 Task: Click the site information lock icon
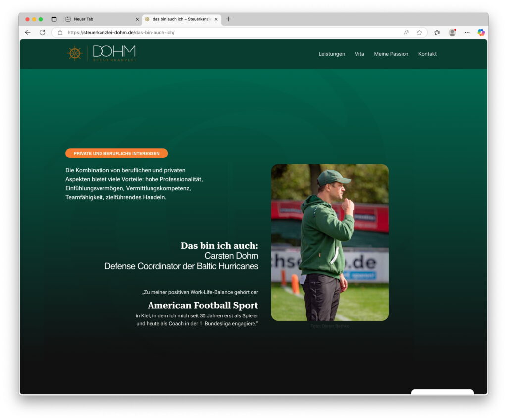click(x=60, y=32)
